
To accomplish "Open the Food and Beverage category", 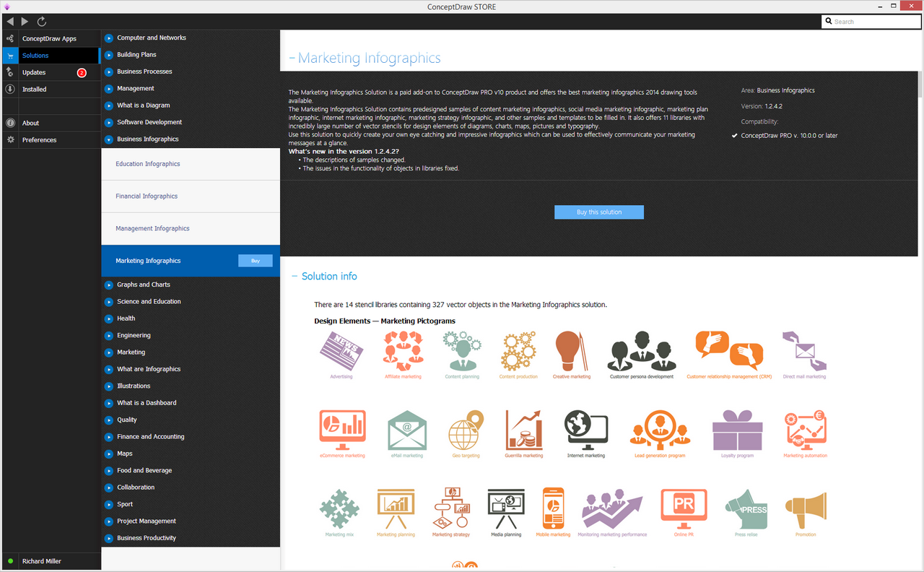I will point(144,470).
